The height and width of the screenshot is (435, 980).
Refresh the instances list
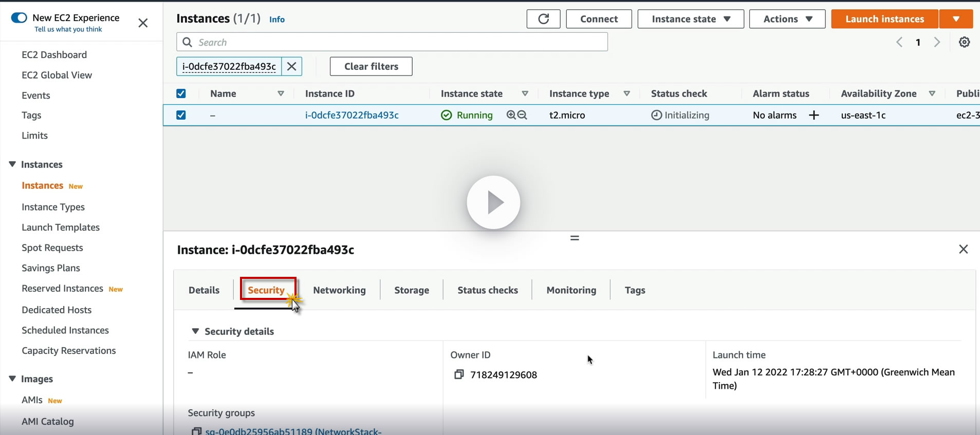(x=543, y=19)
